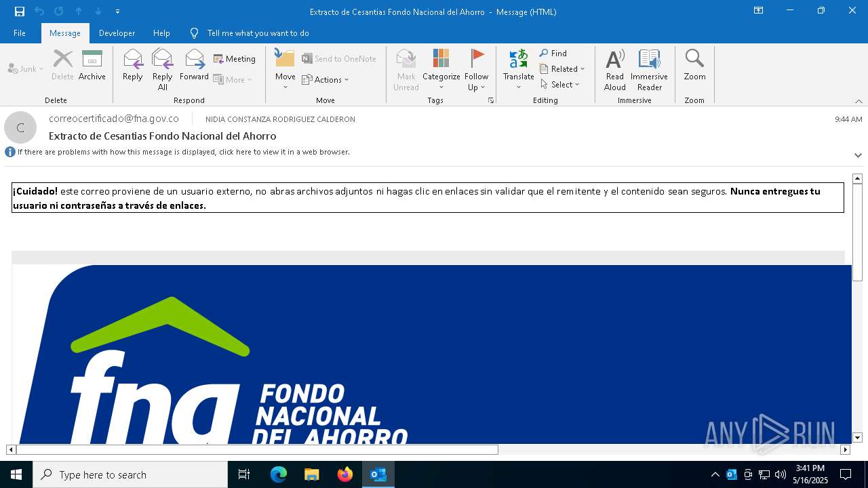Open the volume control in the tray
This screenshot has width=868, height=488.
pyautogui.click(x=781, y=474)
